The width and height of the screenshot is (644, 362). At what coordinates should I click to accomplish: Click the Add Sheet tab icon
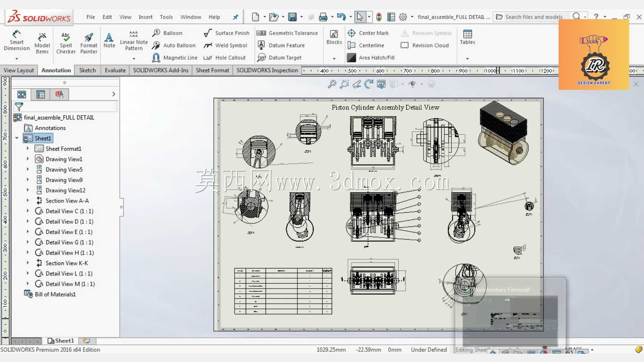pyautogui.click(x=87, y=341)
